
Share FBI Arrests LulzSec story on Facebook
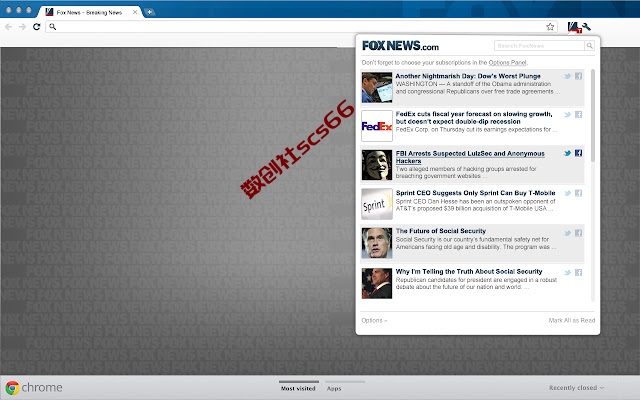click(578, 153)
